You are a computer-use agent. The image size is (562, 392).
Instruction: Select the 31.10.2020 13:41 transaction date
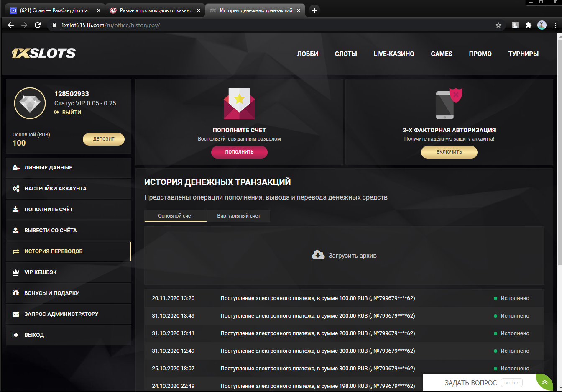[173, 333]
